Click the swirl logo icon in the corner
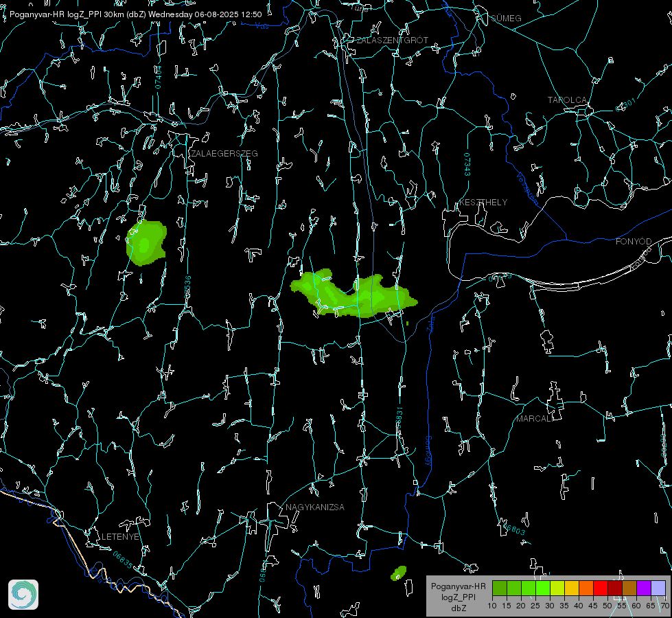This screenshot has width=672, height=618. click(x=23, y=595)
